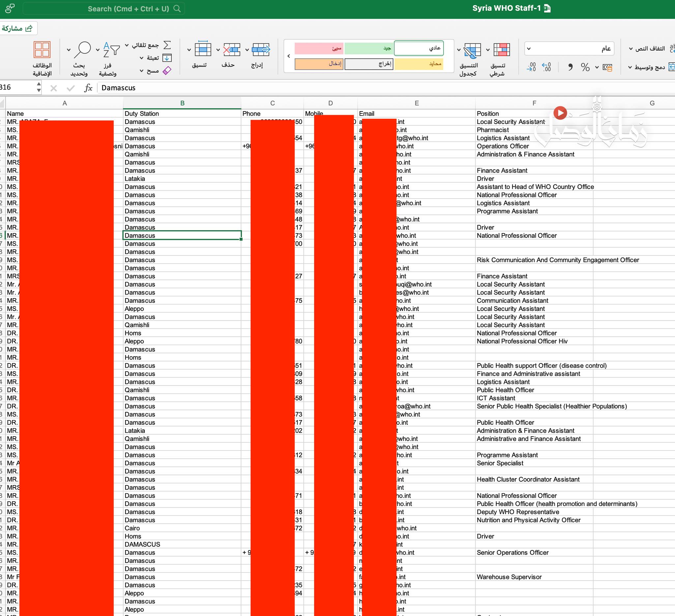
Task: Apply the Output (إخراج) cell style
Action: (368, 64)
